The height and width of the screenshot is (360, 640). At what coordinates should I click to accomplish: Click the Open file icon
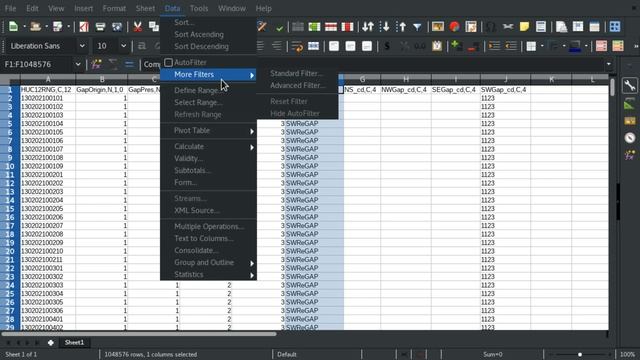(x=36, y=27)
